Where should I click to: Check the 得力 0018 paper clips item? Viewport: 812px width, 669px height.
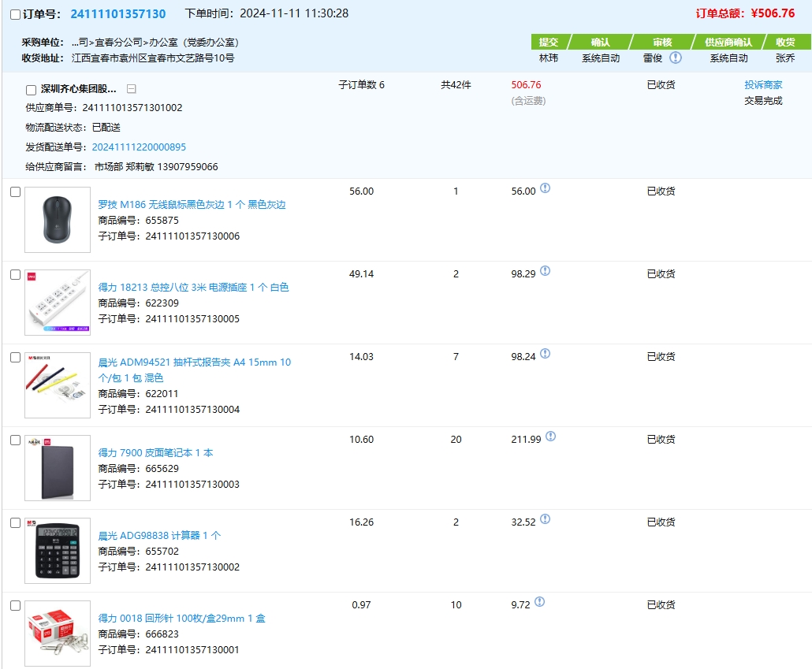tap(16, 606)
